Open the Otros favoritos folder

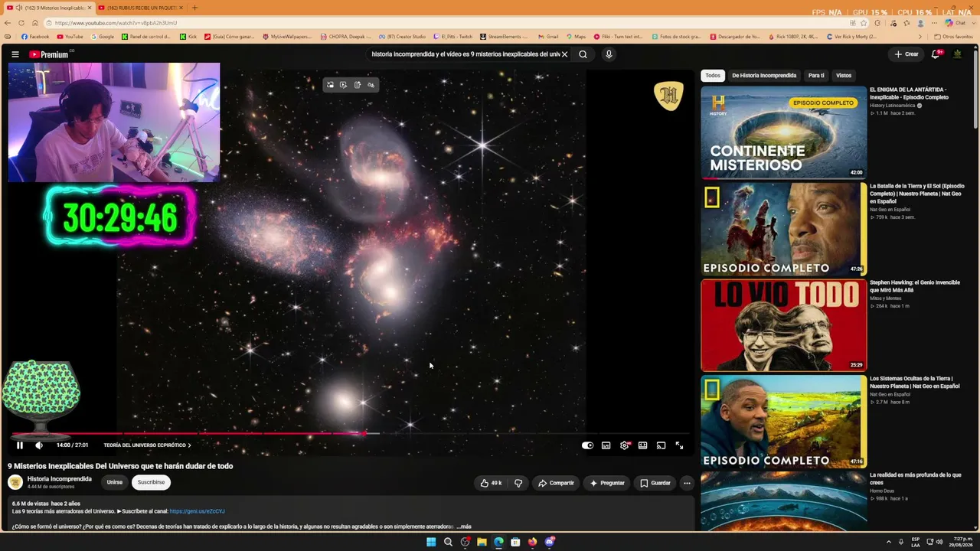click(x=954, y=37)
